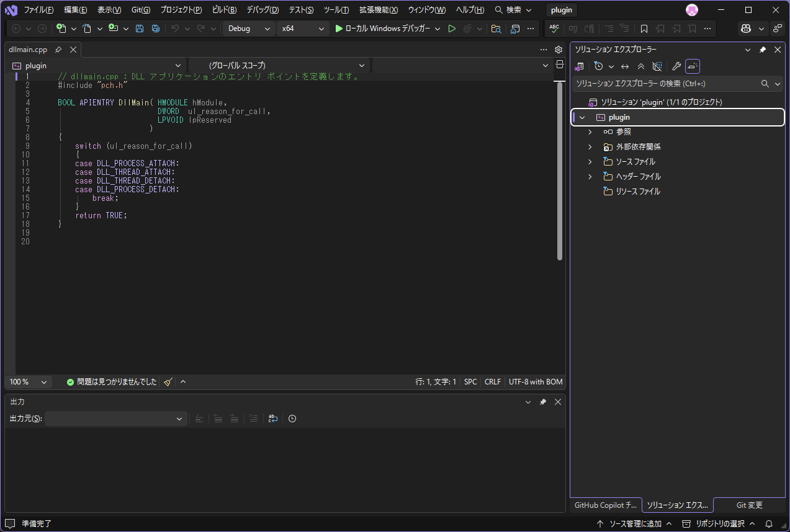Click リポジトリの選択 in status bar
790x532 pixels.
point(720,524)
